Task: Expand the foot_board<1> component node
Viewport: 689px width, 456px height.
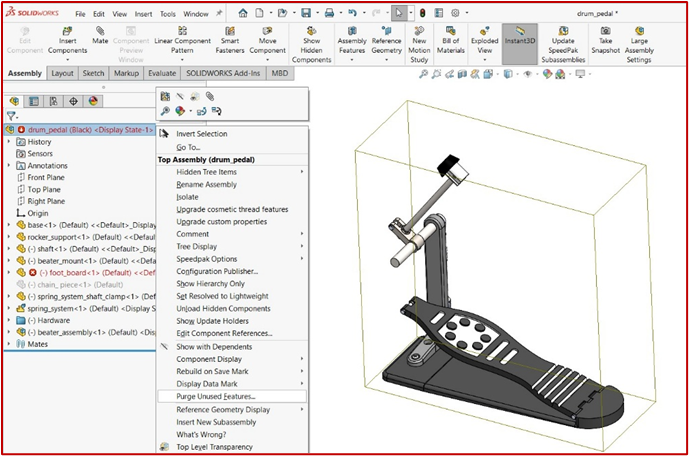Action: coord(9,272)
